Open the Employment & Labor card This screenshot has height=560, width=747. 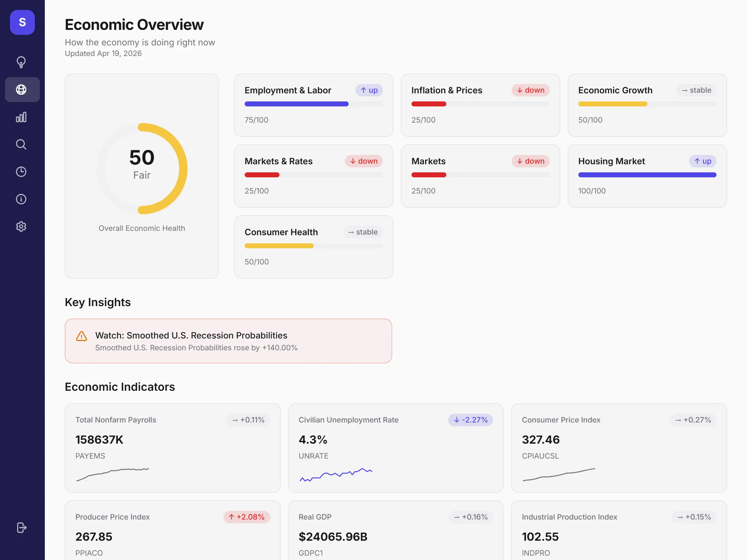(313, 105)
